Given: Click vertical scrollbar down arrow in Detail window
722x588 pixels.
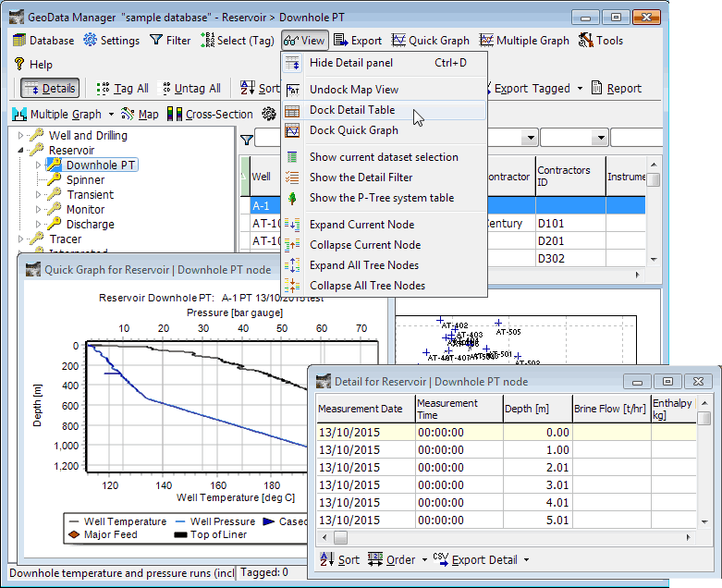Looking at the screenshot, I should click(x=704, y=522).
